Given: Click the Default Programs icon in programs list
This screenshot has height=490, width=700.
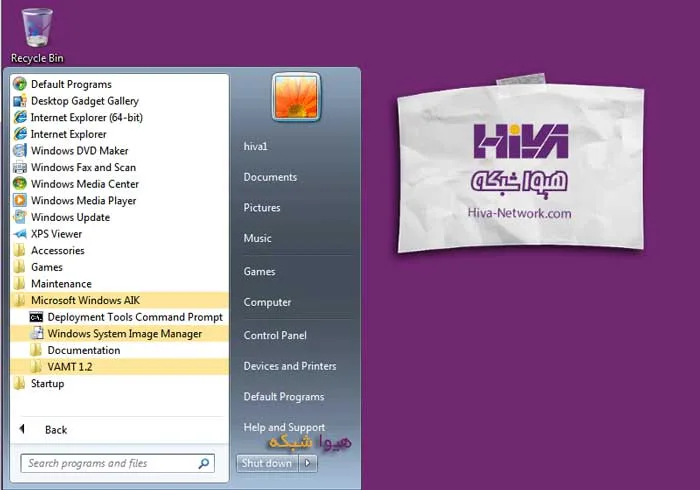Looking at the screenshot, I should point(20,84).
